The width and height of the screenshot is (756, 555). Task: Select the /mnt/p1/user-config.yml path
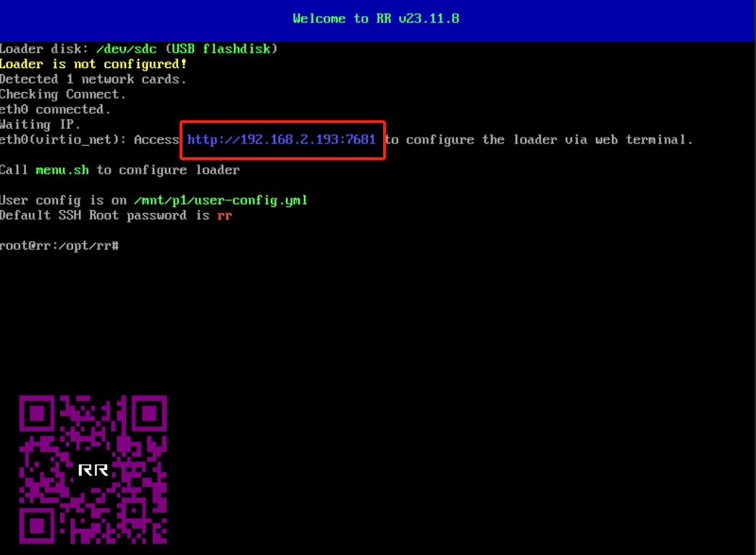(220, 200)
